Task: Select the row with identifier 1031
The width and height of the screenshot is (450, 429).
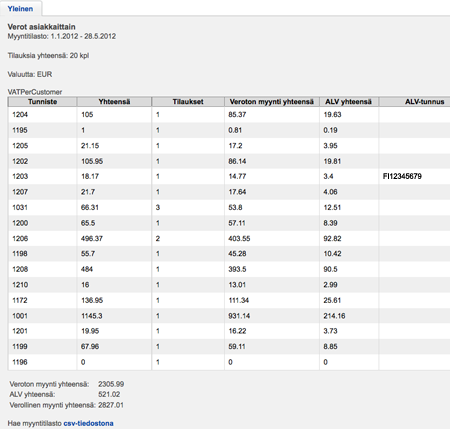Action: pos(229,207)
